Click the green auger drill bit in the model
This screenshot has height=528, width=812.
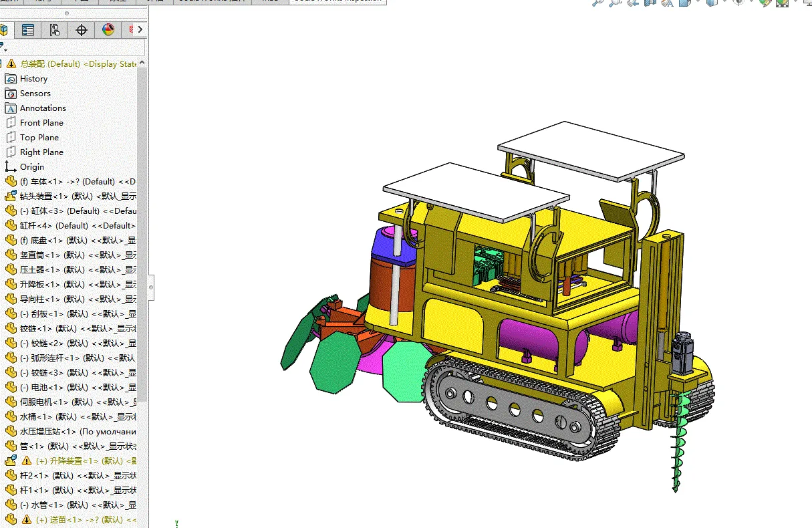[679, 441]
